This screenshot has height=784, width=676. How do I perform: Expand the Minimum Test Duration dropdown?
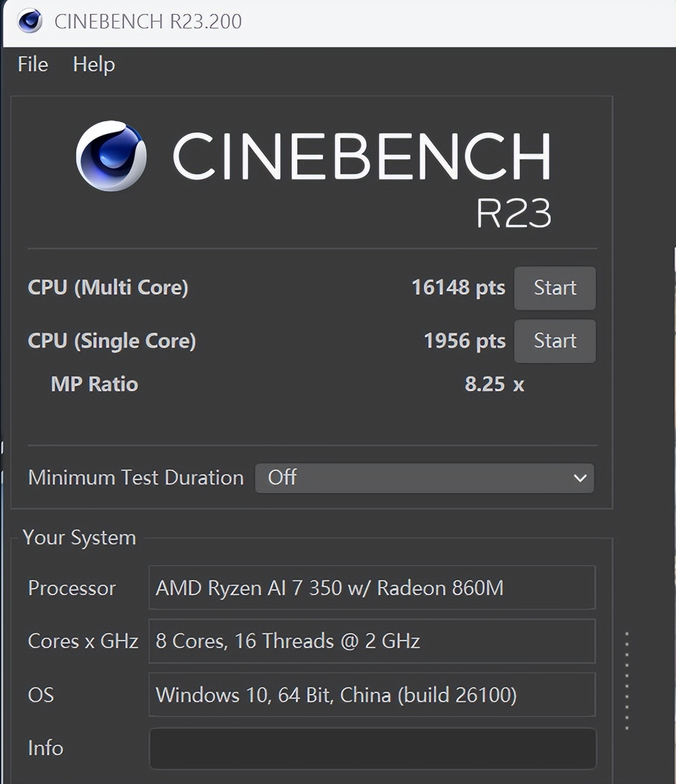tap(424, 478)
